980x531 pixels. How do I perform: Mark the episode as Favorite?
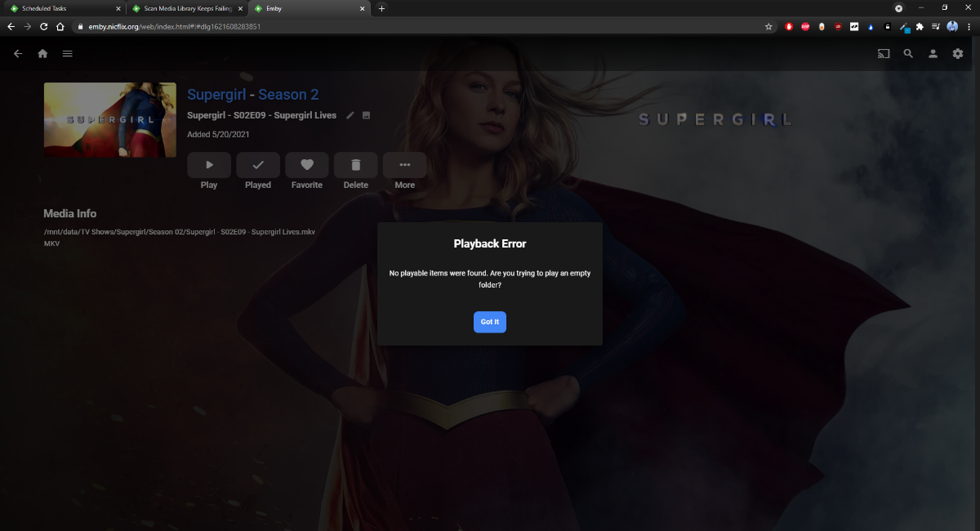[x=306, y=164]
